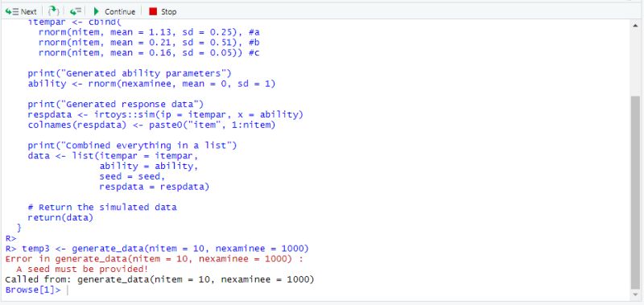Click the empty 'R>' prompt line
This screenshot has width=644, height=305.
pos(10,238)
